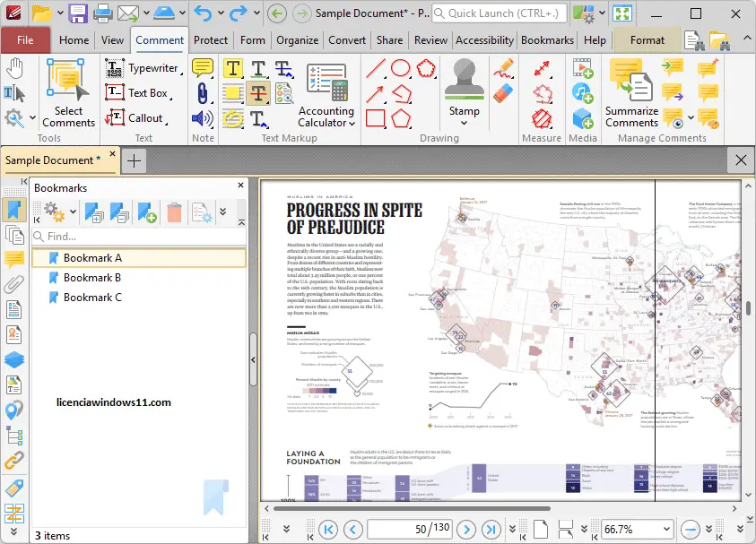Jump to the last page
Image resolution: width=756 pixels, height=544 pixels.
tap(491, 530)
